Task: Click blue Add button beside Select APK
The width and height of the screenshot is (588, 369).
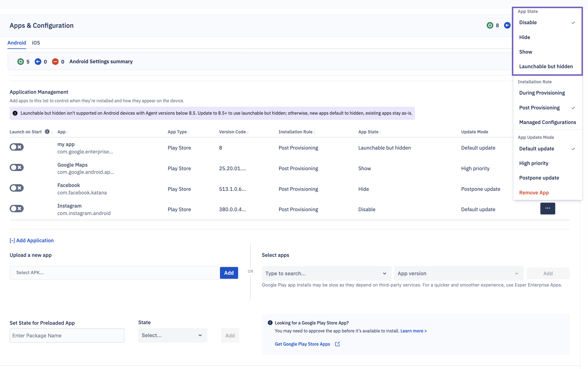Action: [x=229, y=273]
